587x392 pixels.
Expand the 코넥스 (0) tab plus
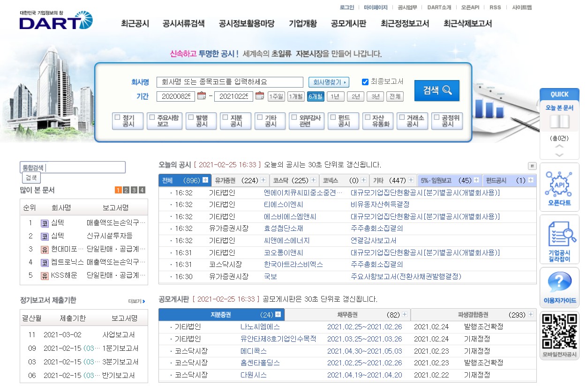coord(363,180)
